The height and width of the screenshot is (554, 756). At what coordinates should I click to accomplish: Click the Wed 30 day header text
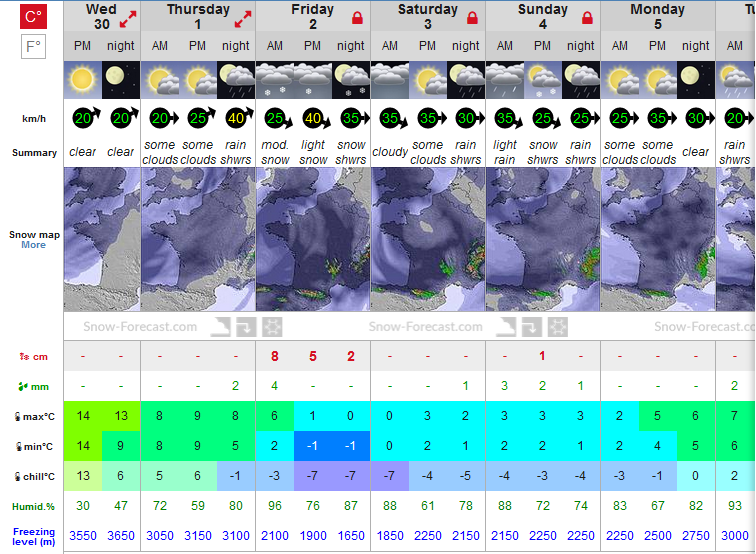point(101,17)
